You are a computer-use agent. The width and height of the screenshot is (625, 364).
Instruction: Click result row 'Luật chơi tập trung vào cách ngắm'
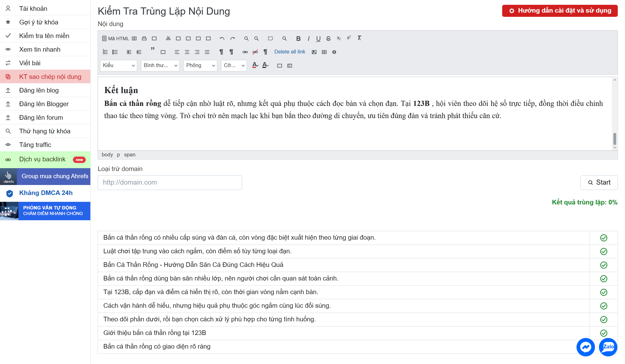(357, 251)
